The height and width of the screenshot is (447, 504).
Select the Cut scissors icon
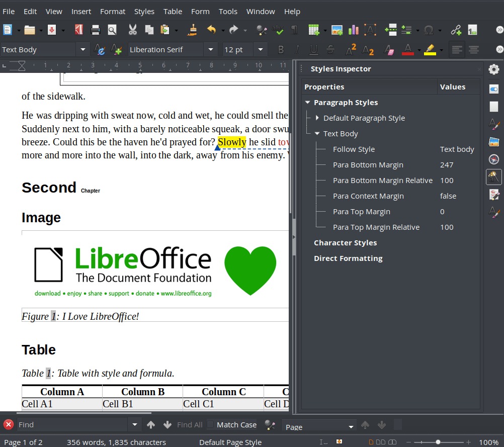[132, 30]
